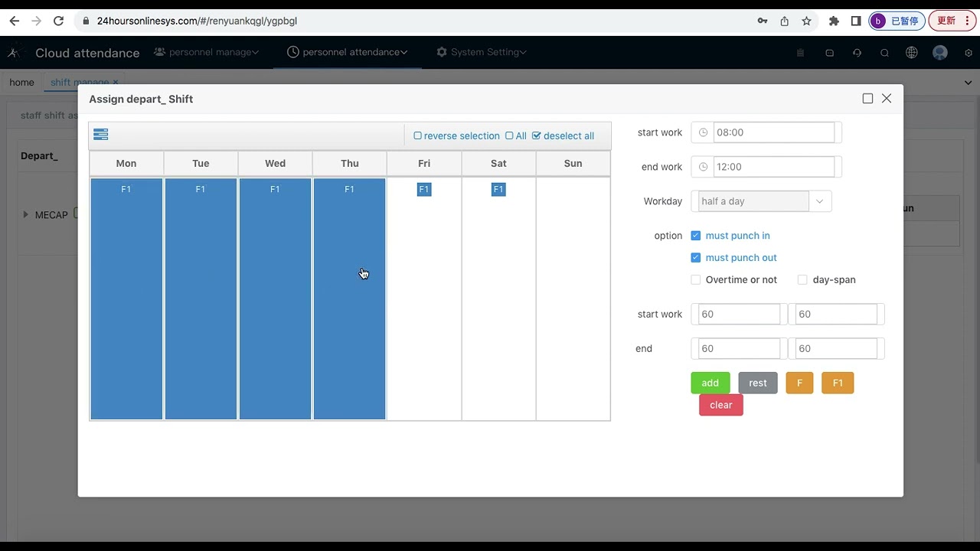Apply the F shift button

(x=799, y=383)
